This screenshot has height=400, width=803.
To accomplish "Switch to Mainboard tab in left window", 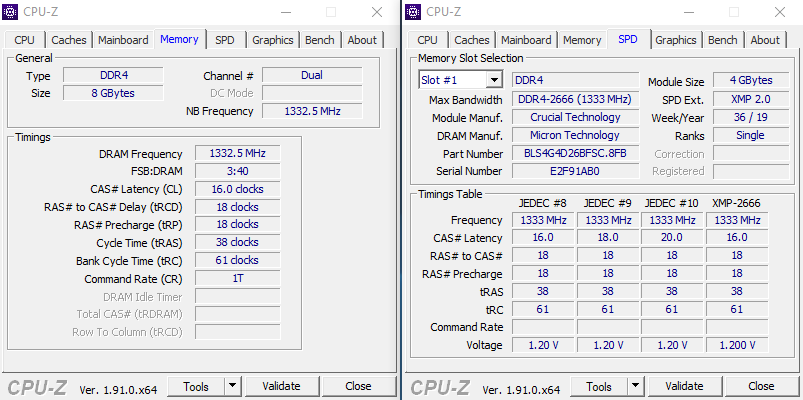I will [123, 40].
